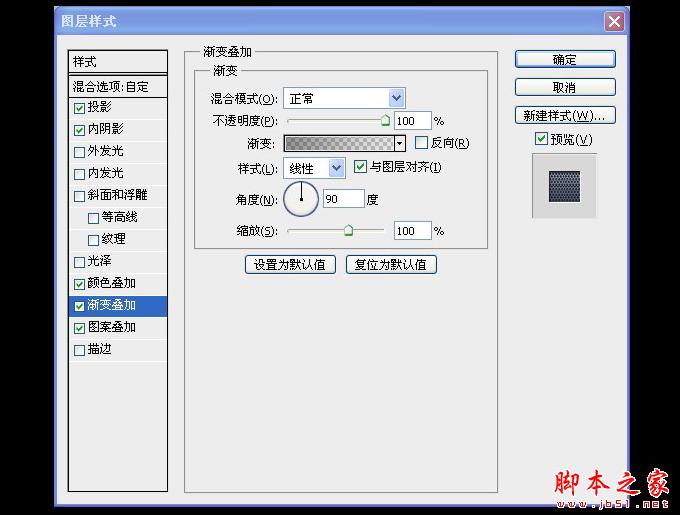Enable the 等高线 checkbox

93,218
